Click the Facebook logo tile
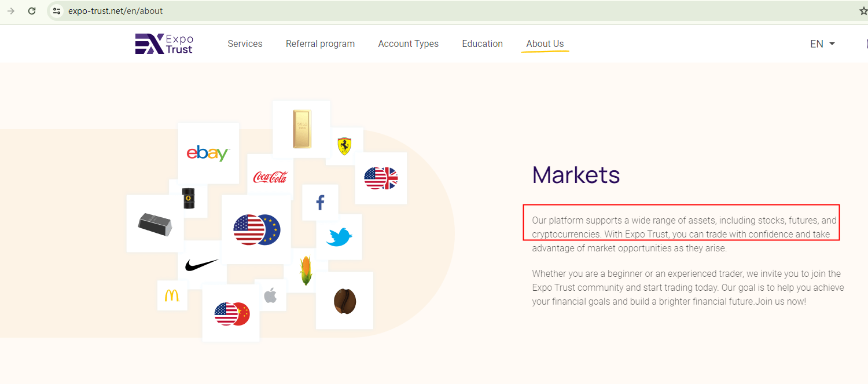The height and width of the screenshot is (384, 868). [320, 203]
